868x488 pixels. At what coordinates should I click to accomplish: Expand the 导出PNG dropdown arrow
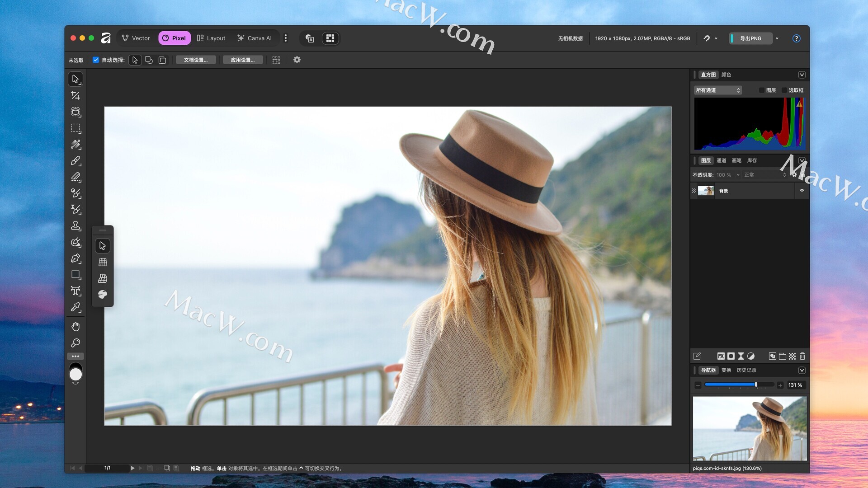point(777,38)
